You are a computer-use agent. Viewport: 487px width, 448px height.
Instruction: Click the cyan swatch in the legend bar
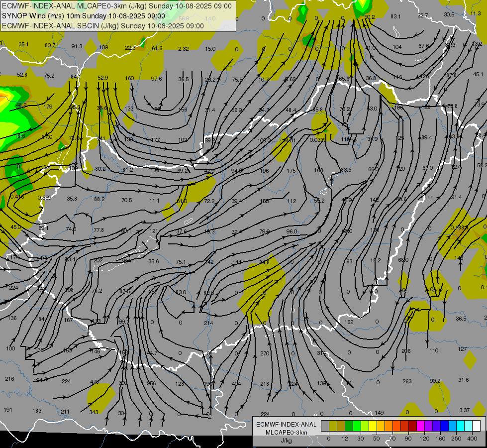[461, 426]
